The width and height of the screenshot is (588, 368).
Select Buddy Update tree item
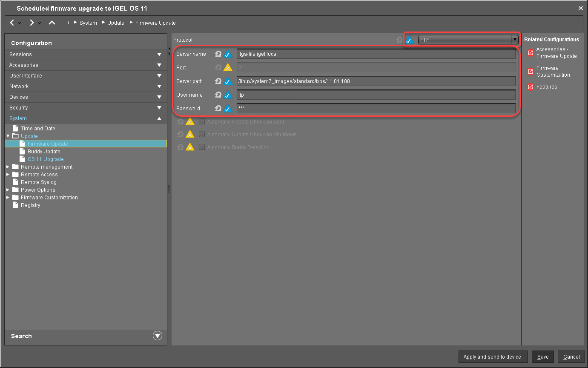click(x=44, y=152)
